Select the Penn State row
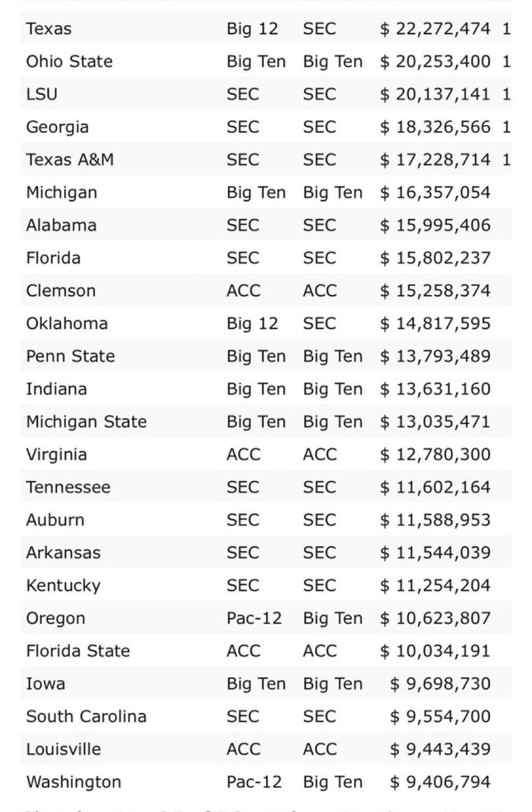532x812 pixels. coord(70,356)
